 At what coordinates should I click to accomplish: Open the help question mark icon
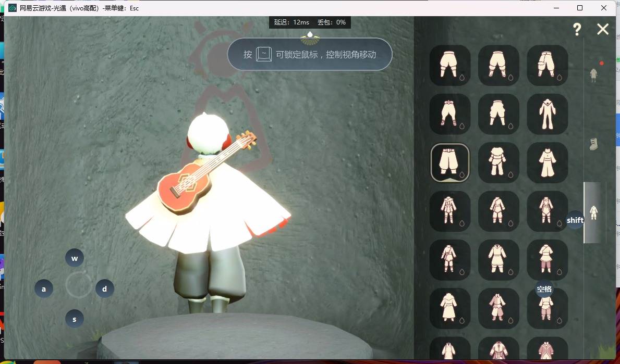[577, 30]
